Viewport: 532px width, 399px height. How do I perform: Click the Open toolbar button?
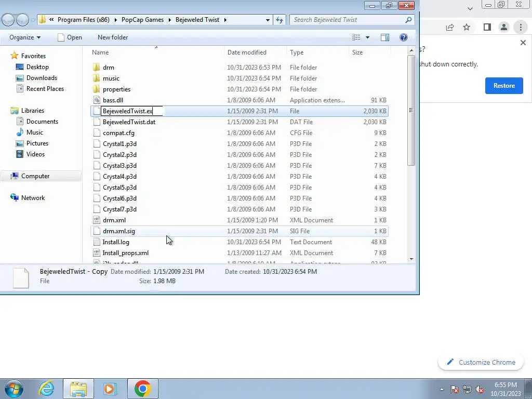tap(70, 37)
